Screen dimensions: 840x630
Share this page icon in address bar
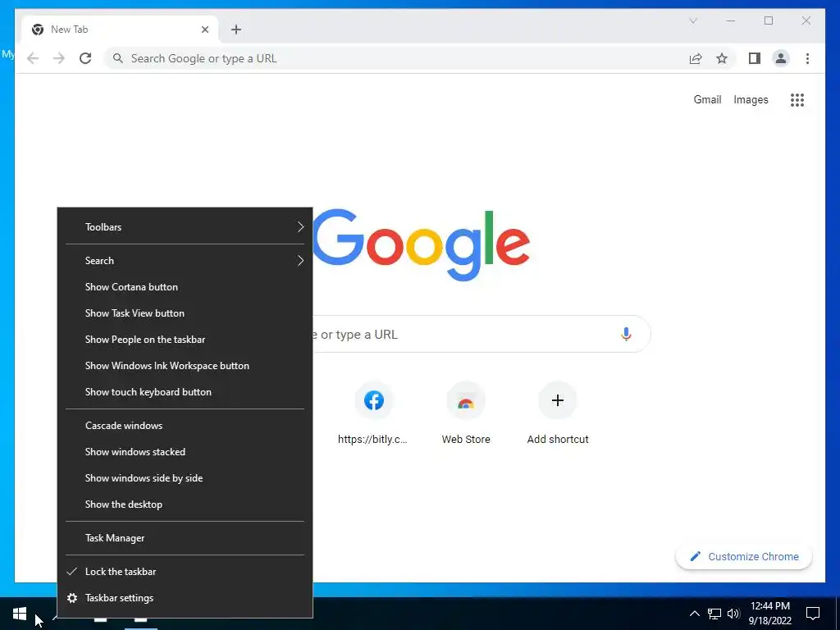(x=696, y=58)
